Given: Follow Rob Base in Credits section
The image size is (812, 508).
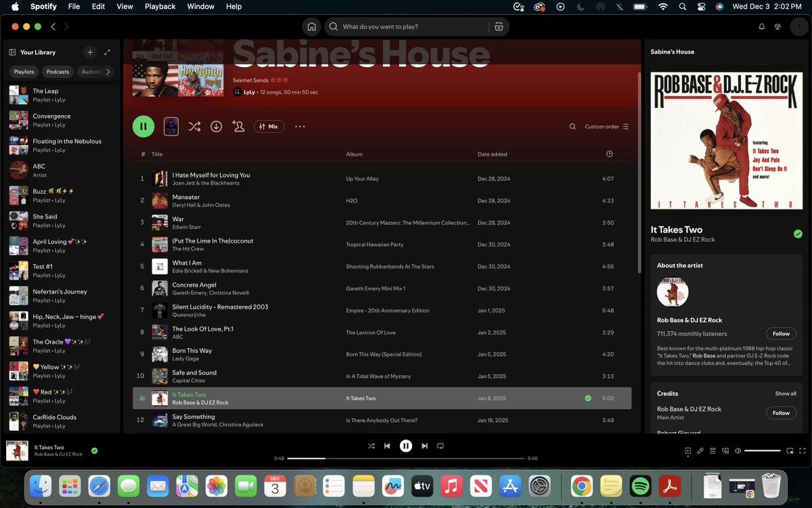Looking at the screenshot, I should pyautogui.click(x=781, y=413).
